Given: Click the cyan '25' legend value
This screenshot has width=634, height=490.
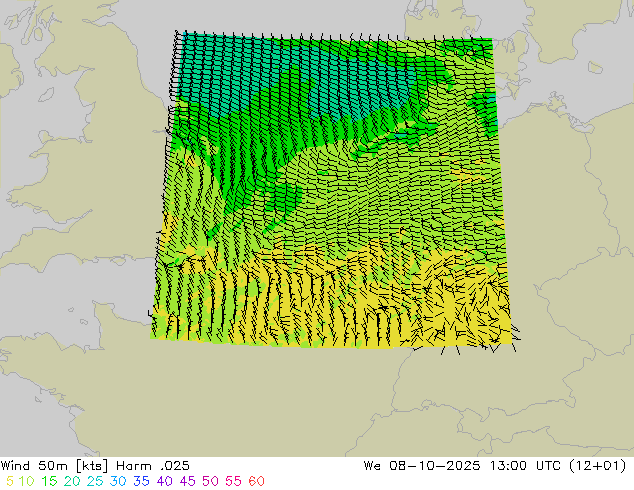Looking at the screenshot, I should click(x=95, y=481).
